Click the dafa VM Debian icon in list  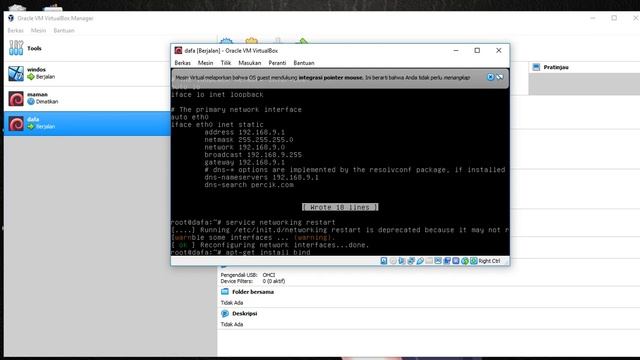coord(16,123)
